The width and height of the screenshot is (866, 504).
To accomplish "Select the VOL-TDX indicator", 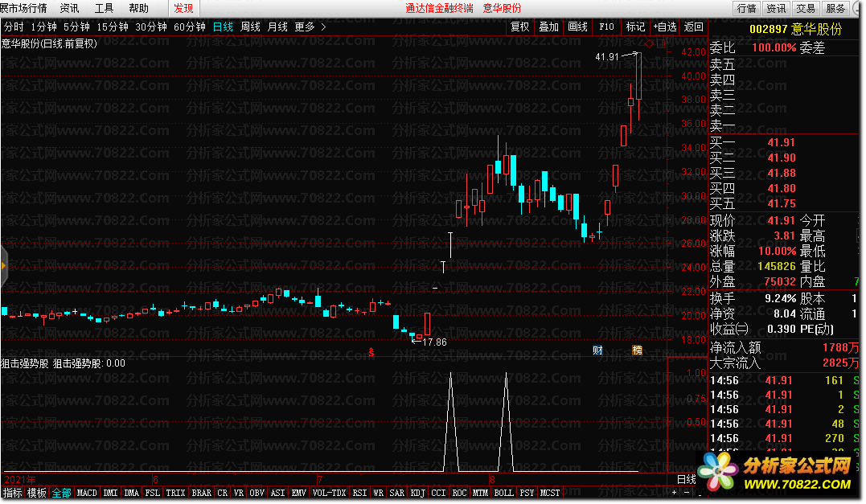I will click(329, 493).
